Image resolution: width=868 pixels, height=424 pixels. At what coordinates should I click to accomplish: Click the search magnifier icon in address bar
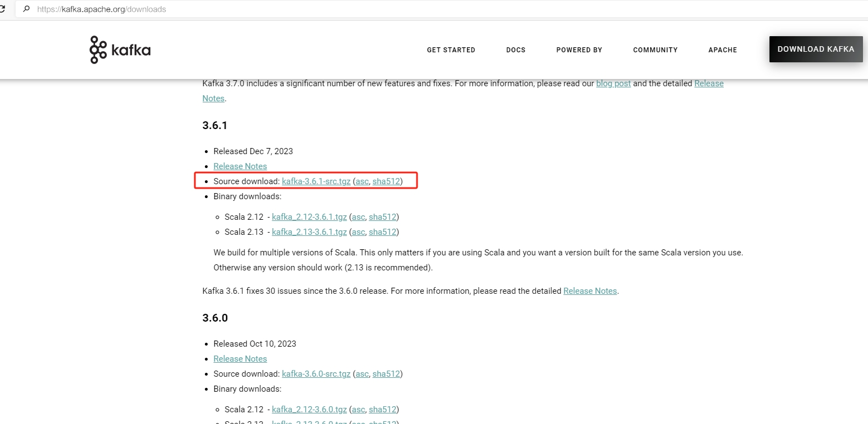26,9
